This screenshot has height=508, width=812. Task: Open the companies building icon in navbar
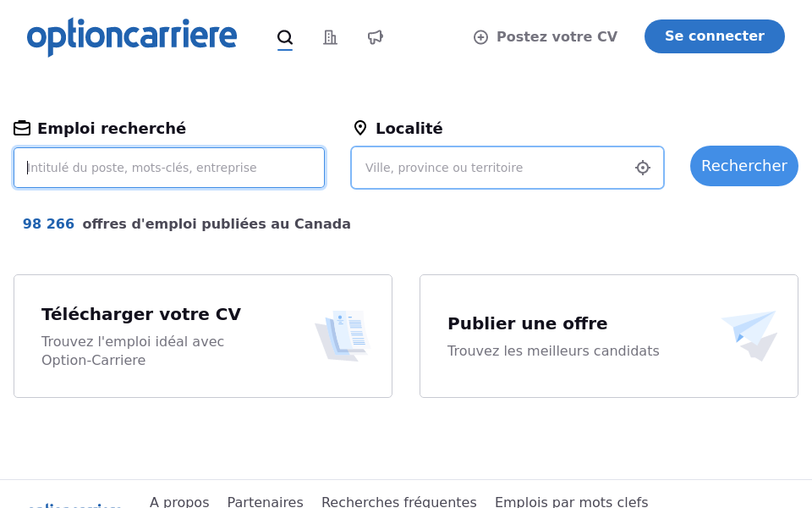[x=330, y=37]
